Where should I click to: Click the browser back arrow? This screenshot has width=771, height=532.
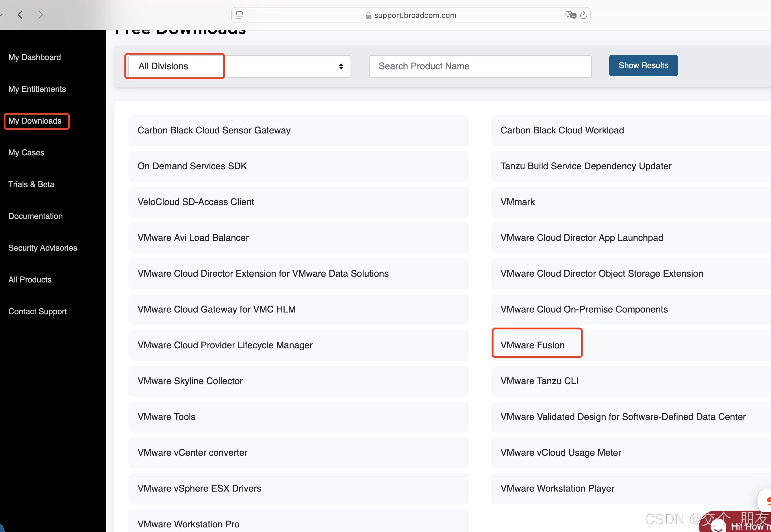click(20, 15)
